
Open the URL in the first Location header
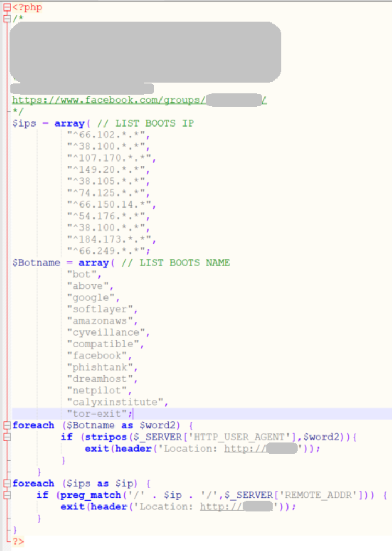tap(260, 449)
